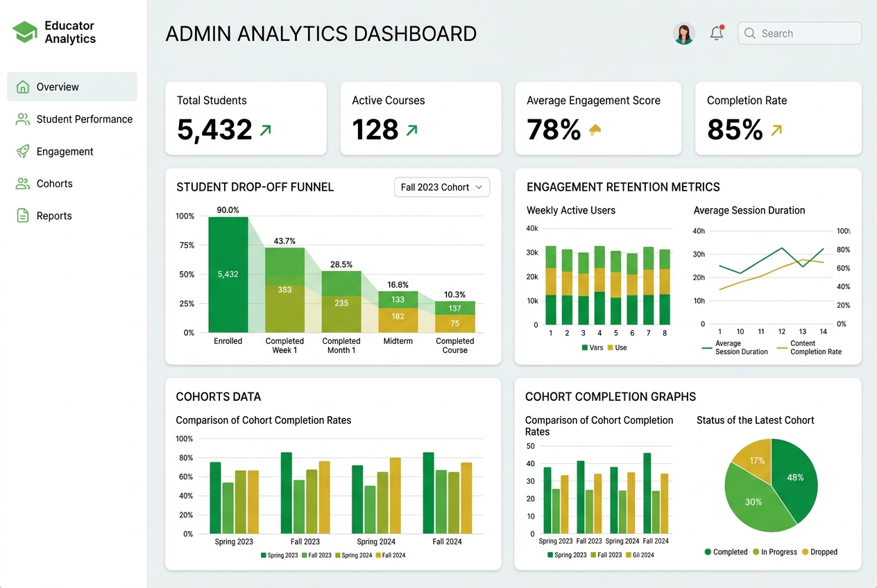The height and width of the screenshot is (588, 877).
Task: Click the people icon beside Student Performance
Action: (23, 119)
